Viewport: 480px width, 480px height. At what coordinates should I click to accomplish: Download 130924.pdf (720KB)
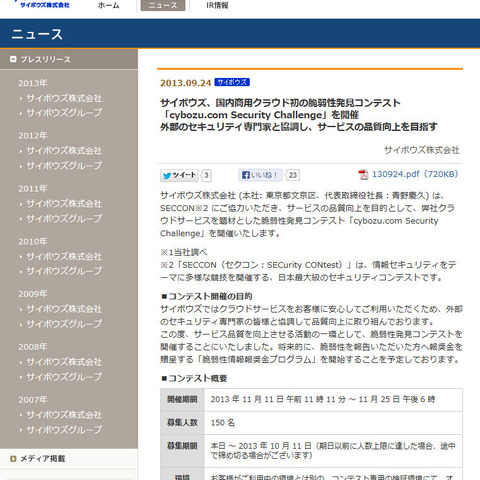[415, 174]
